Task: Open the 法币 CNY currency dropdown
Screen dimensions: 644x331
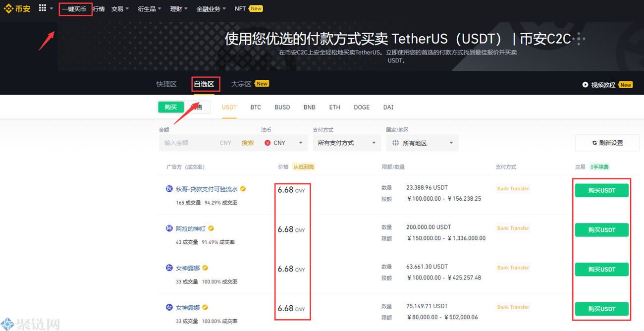Action: coord(284,143)
